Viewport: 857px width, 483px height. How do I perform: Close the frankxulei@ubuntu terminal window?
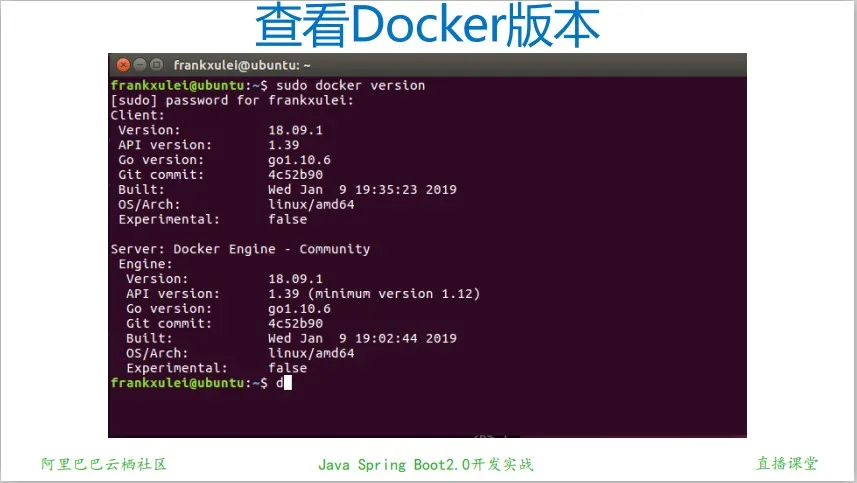pyautogui.click(x=122, y=65)
